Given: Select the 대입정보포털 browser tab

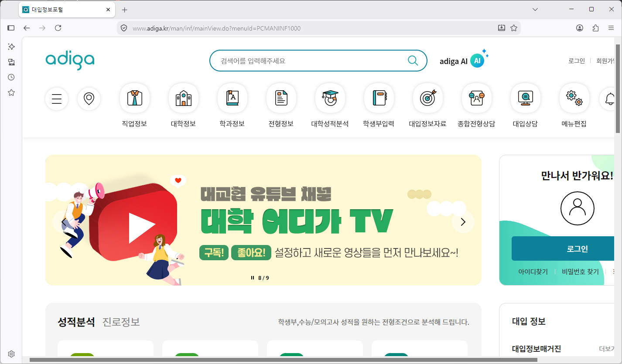Looking at the screenshot, I should [67, 10].
